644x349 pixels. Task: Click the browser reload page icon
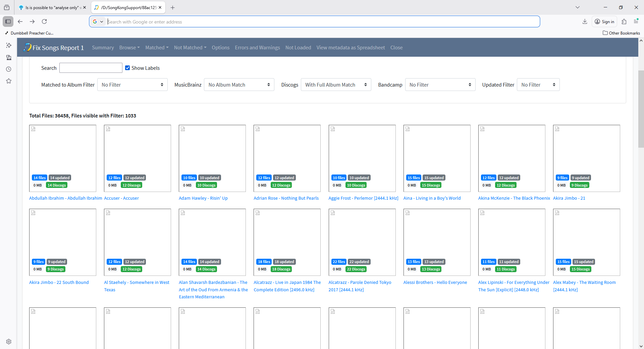click(x=44, y=21)
